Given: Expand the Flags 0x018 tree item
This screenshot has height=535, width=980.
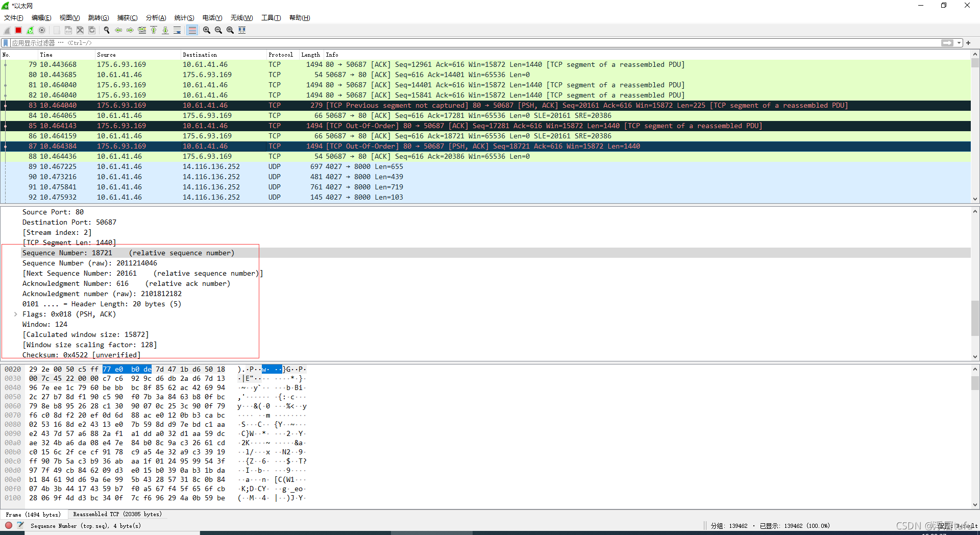Looking at the screenshot, I should 16,314.
